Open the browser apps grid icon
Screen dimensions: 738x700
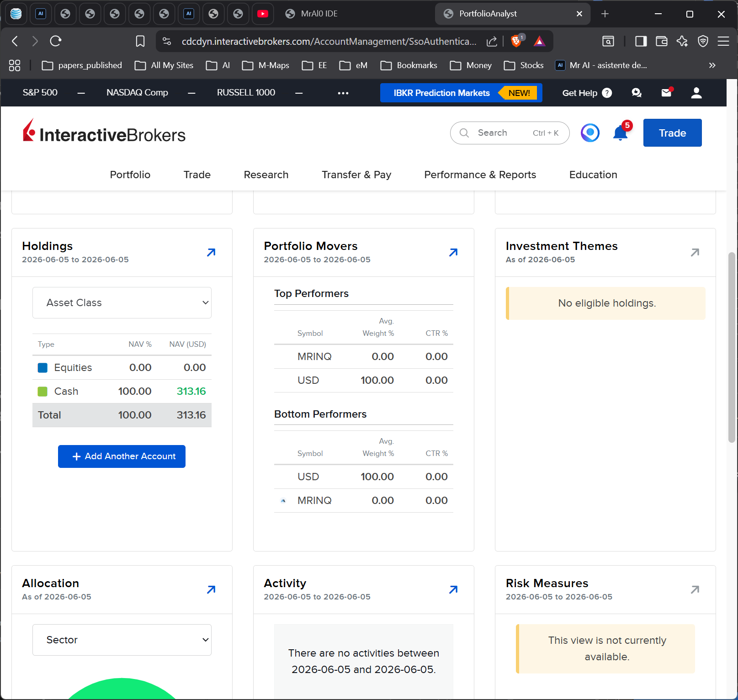(x=15, y=65)
